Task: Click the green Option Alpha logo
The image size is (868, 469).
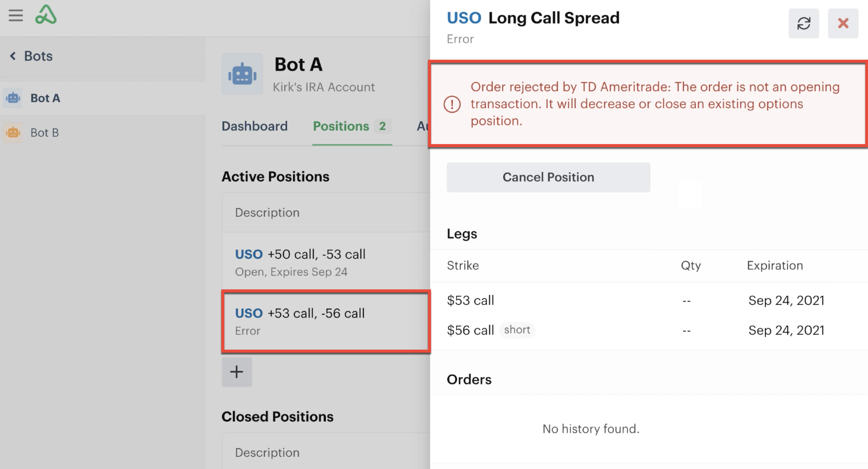Action: coord(46,14)
